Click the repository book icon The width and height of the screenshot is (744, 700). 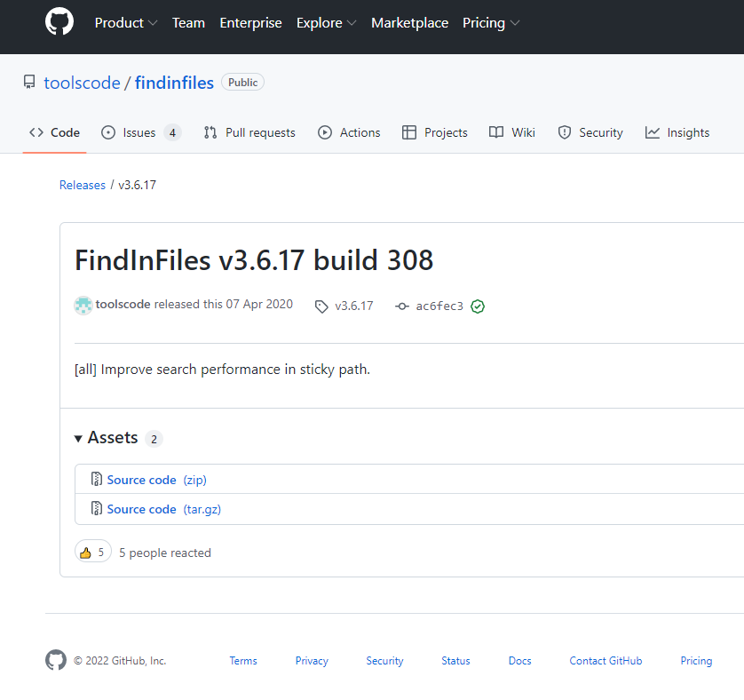pos(29,82)
